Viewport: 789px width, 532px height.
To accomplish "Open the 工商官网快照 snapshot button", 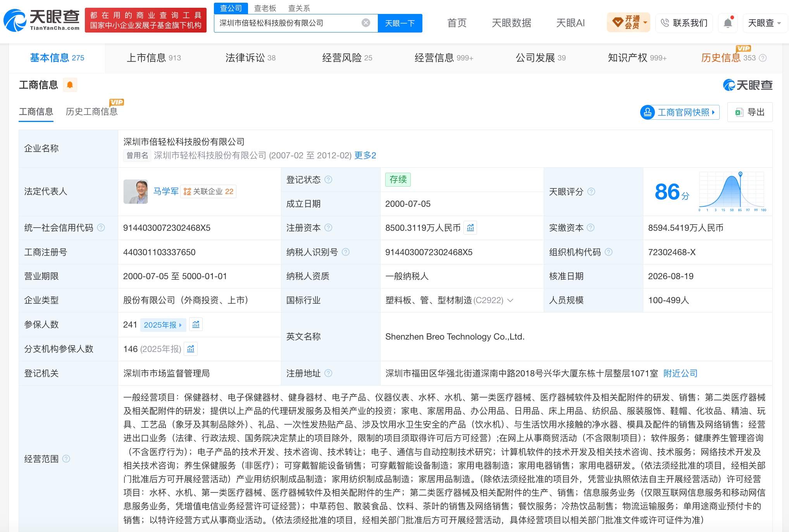I will (x=680, y=112).
